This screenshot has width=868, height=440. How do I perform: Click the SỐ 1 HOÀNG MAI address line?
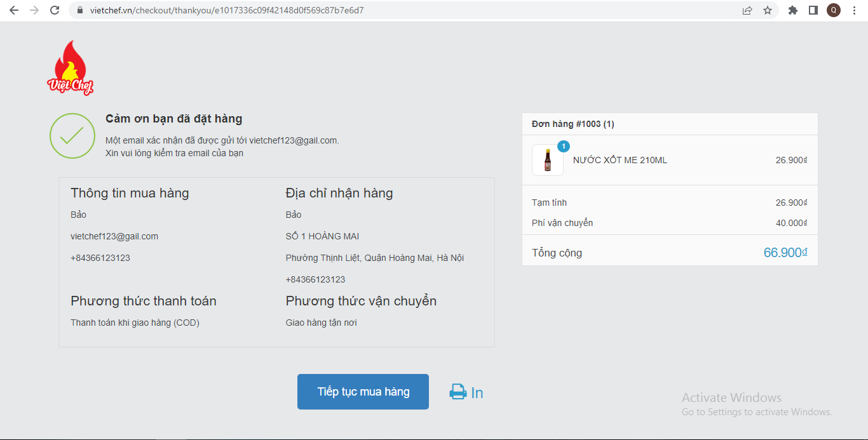[322, 236]
